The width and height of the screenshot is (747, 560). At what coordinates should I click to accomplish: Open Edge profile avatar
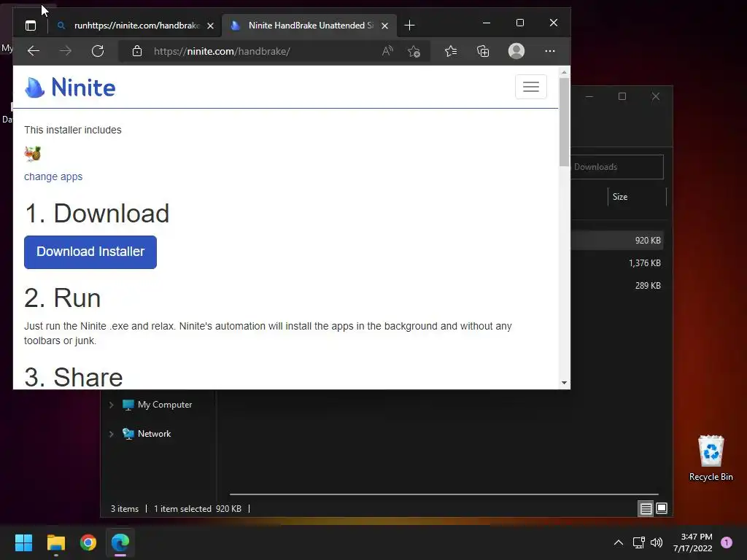point(516,51)
